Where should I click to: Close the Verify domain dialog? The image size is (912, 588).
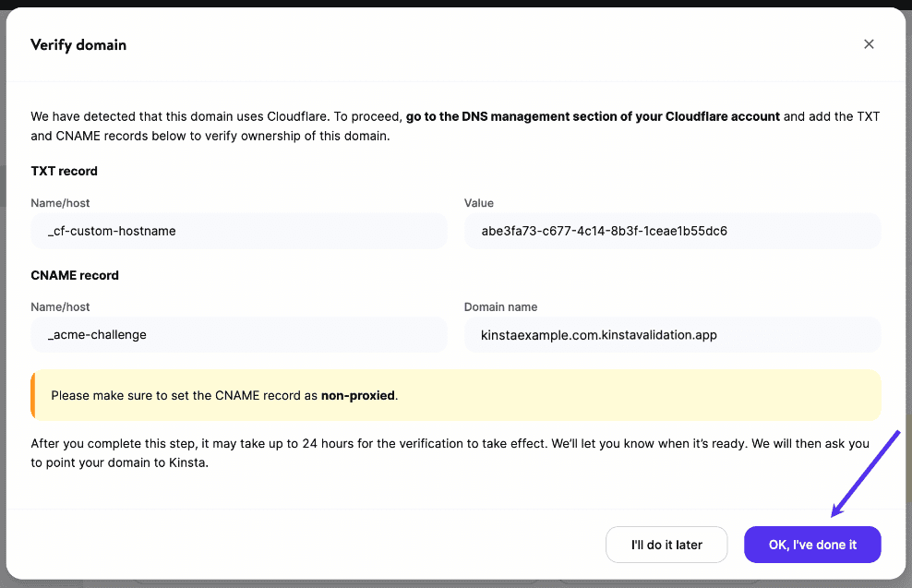(869, 44)
